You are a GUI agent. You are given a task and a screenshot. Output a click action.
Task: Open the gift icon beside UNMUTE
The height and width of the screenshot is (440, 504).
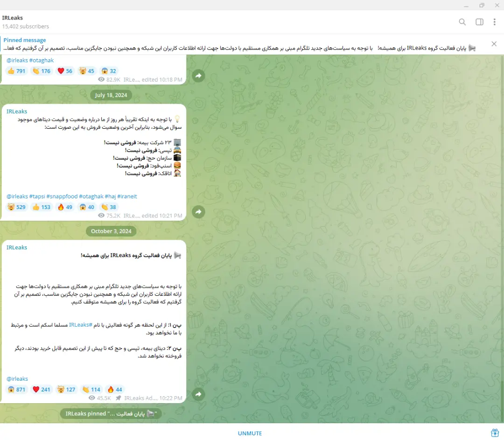[495, 433]
